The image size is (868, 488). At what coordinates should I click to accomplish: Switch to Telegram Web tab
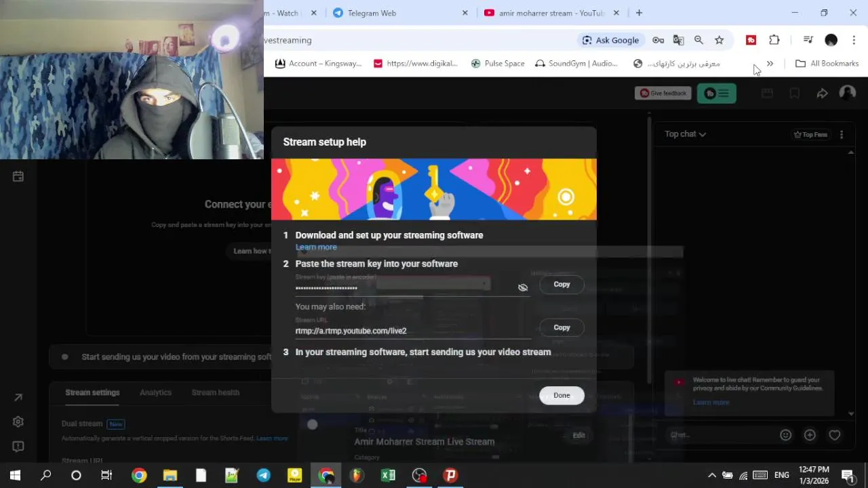[400, 13]
